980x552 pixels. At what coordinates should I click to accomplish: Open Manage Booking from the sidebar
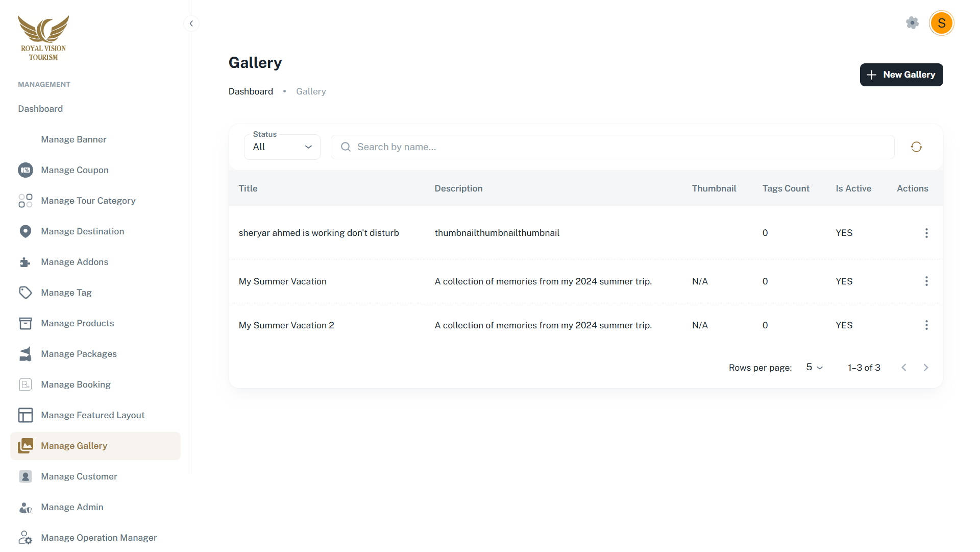coord(76,385)
